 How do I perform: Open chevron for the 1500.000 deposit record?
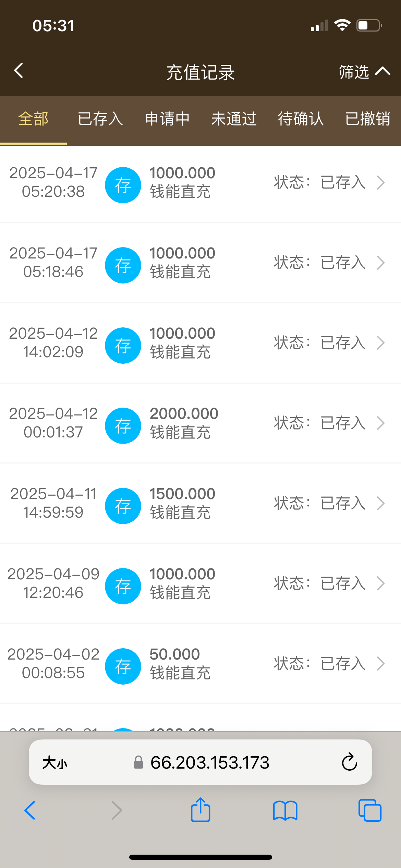[x=381, y=504]
